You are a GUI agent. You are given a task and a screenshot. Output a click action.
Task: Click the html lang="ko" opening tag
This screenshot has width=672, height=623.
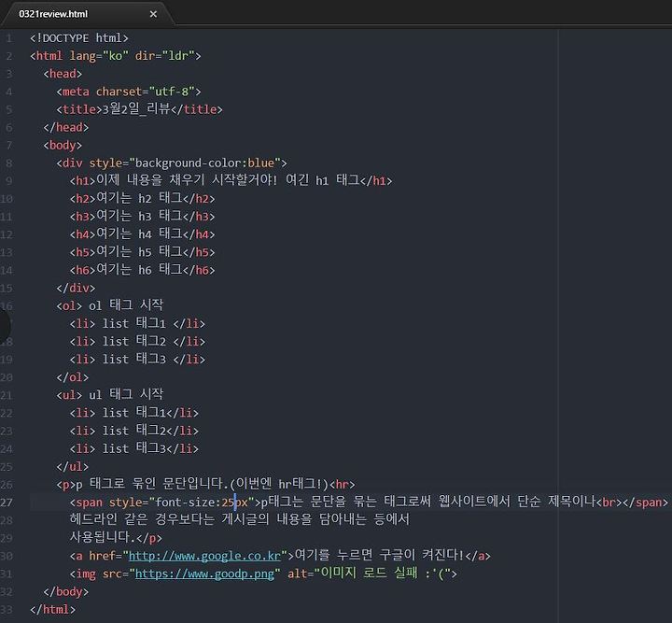(x=116, y=56)
